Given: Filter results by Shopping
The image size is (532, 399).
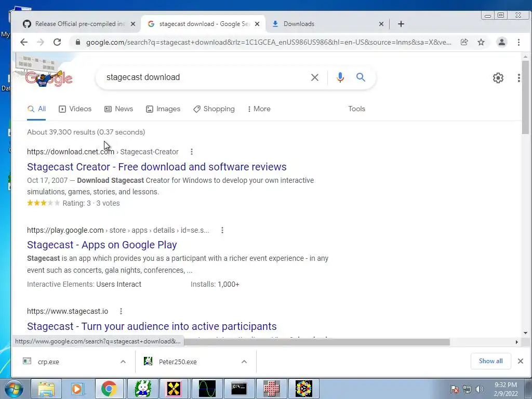Looking at the screenshot, I should tap(214, 109).
